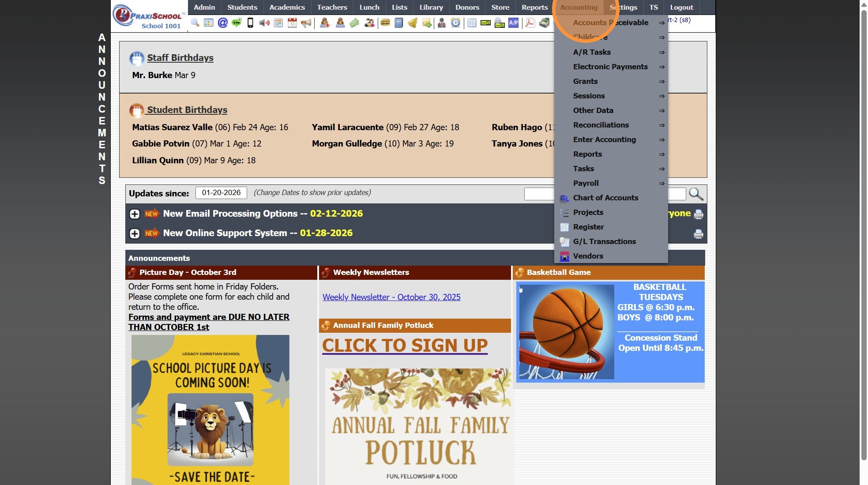Image resolution: width=868 pixels, height=485 pixels.
Task: Click the magnifying glass search toolbar icon
Action: click(x=195, y=23)
